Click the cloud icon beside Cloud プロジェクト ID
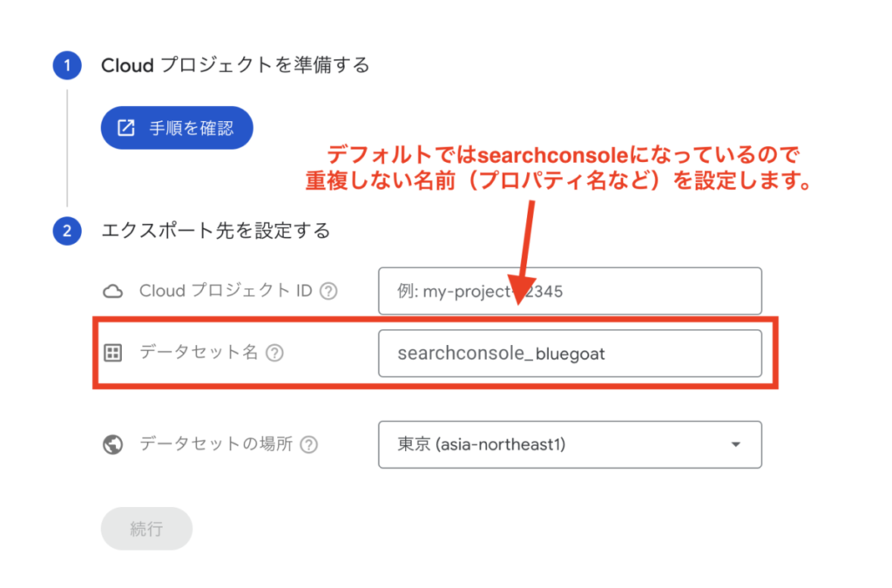The width and height of the screenshot is (892, 588). (112, 292)
